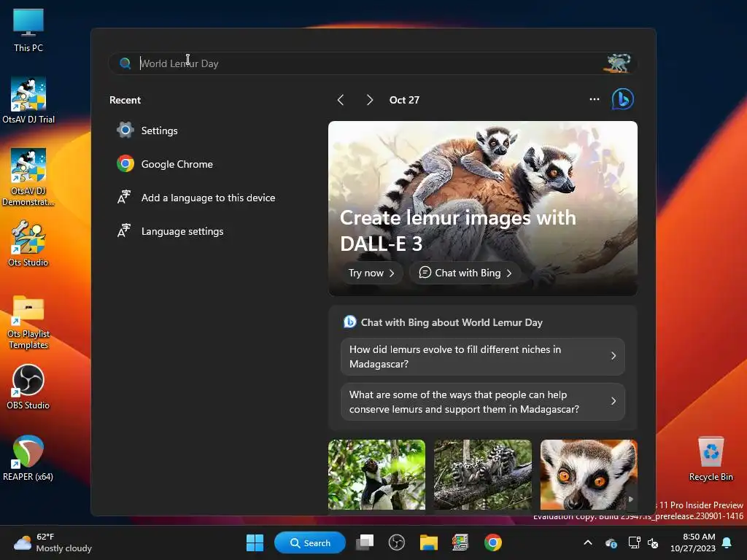Open Create lemur images with DALL-E 3 card
The width and height of the screenshot is (747, 560).
[483, 208]
